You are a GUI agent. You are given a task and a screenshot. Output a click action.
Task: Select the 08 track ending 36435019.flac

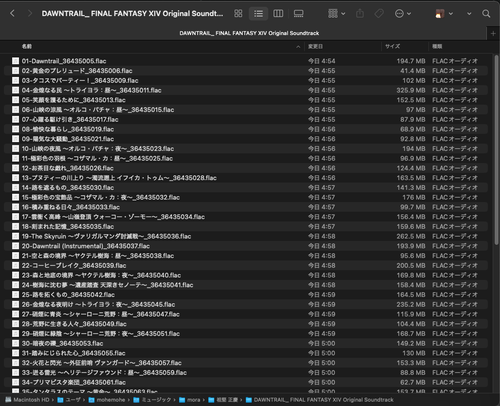pyautogui.click(x=246, y=129)
